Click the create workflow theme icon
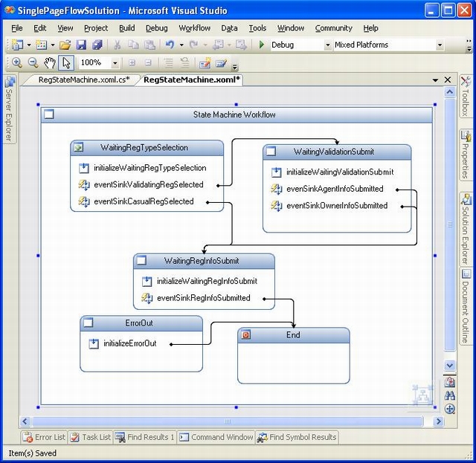 pyautogui.click(x=205, y=63)
